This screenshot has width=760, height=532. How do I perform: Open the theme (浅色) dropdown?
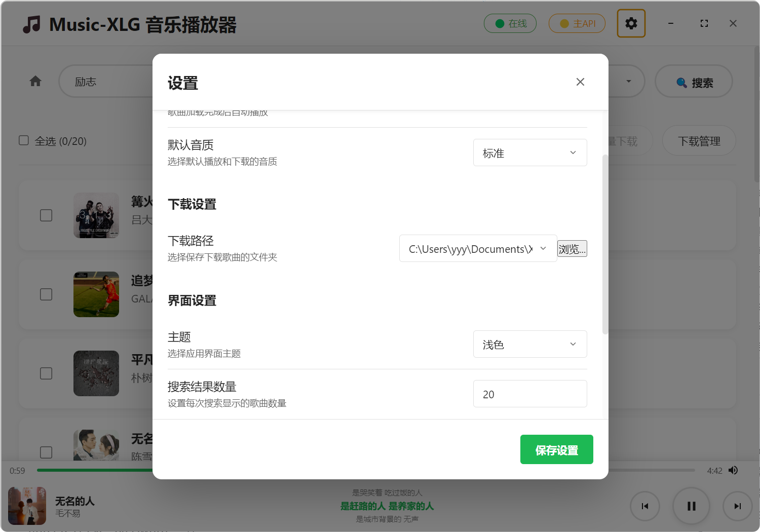tap(529, 345)
